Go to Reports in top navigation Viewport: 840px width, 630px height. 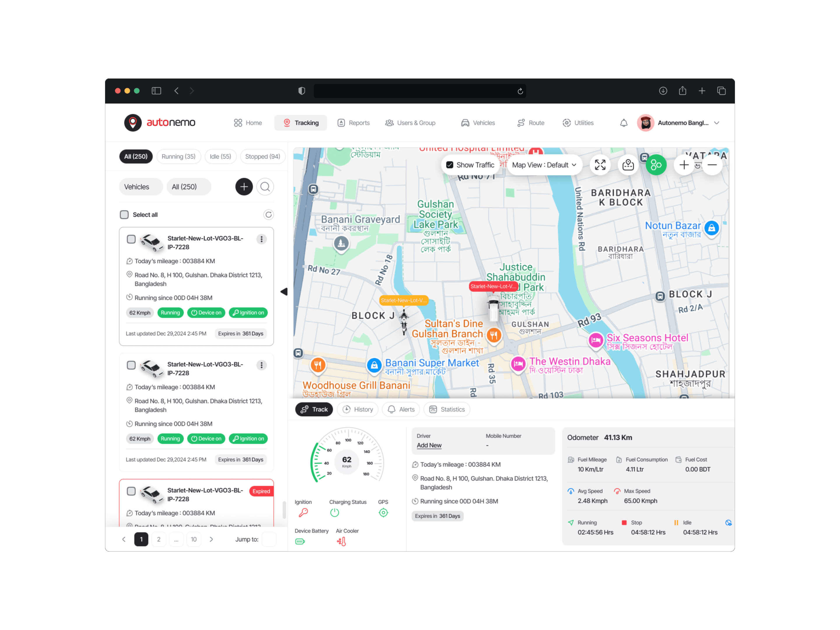click(x=353, y=123)
